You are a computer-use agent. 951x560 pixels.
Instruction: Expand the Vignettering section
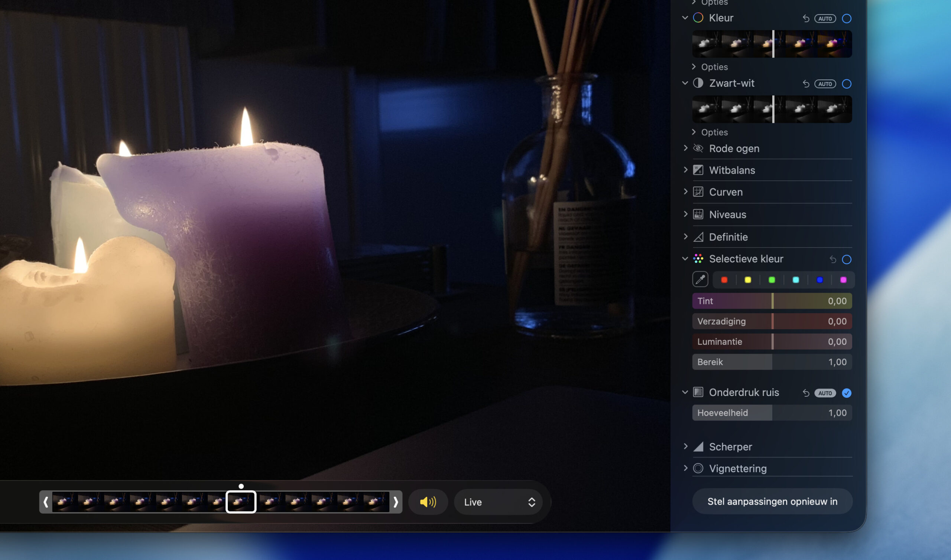(x=685, y=468)
